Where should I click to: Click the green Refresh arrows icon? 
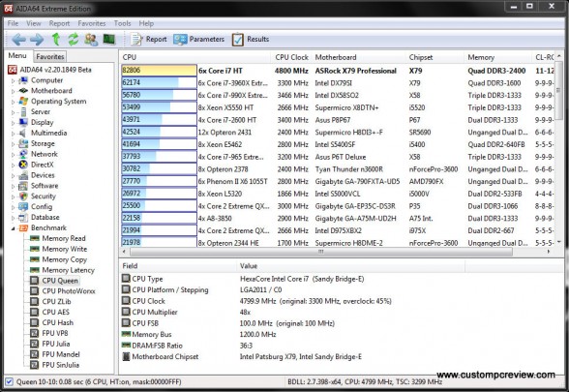(74, 39)
